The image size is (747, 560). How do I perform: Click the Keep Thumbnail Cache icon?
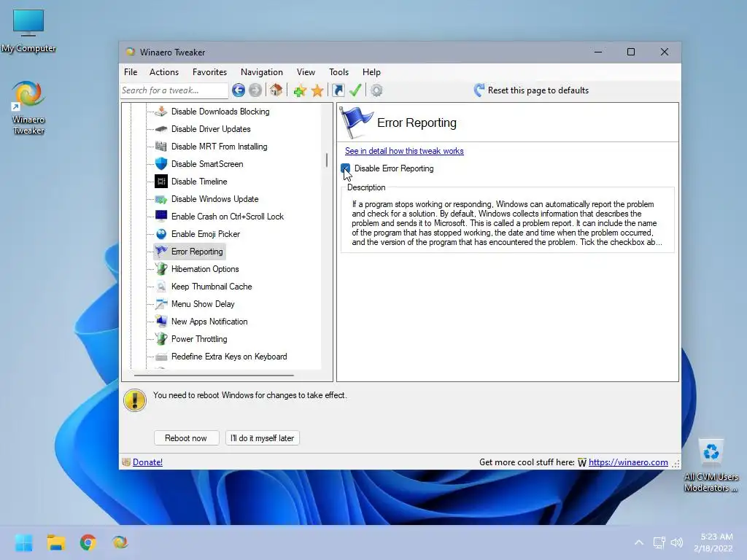(x=161, y=286)
